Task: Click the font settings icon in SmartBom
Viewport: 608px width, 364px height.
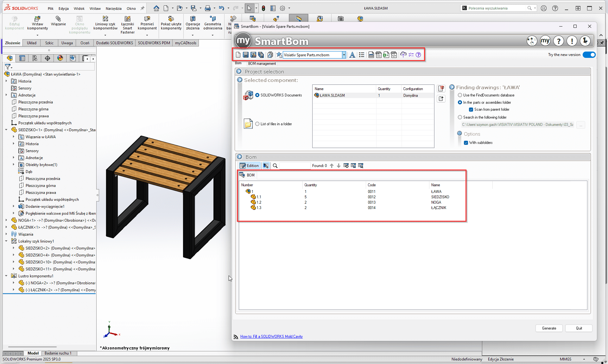Action: coord(352,55)
